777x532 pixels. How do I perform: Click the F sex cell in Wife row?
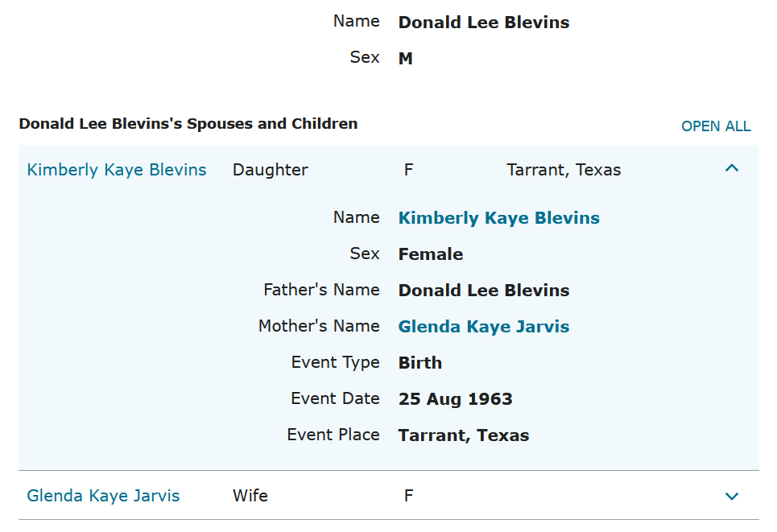click(x=408, y=496)
